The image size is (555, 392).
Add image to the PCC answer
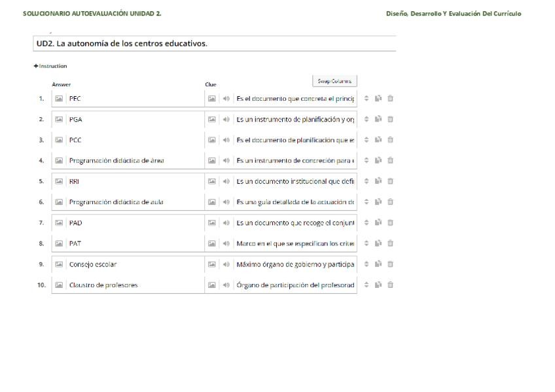tap(58, 140)
